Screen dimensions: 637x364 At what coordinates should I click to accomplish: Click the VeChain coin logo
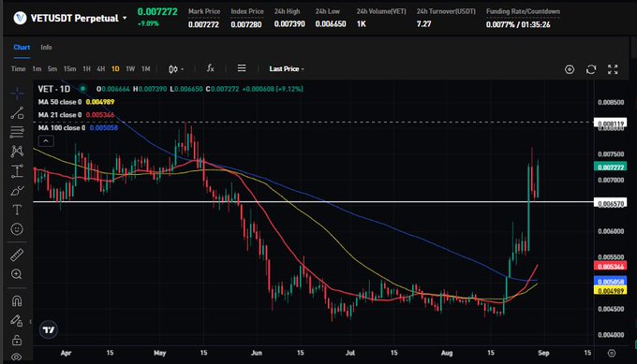click(20, 18)
